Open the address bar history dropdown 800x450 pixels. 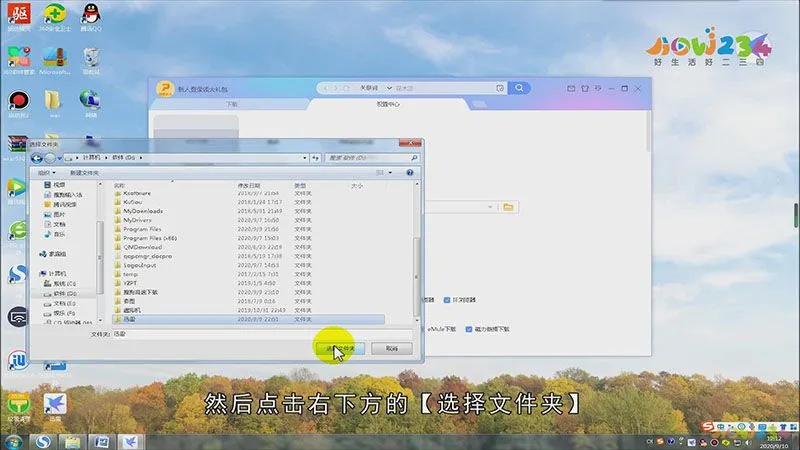[x=305, y=158]
